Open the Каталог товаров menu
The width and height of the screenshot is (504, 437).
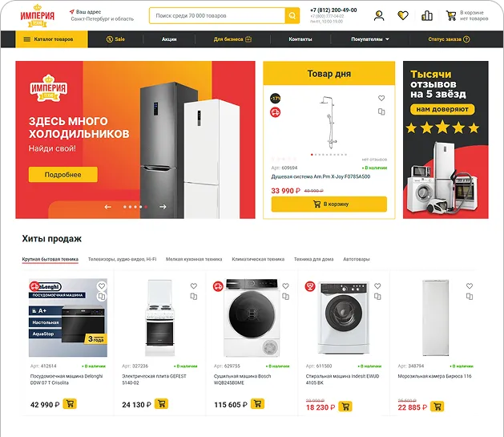tap(51, 39)
